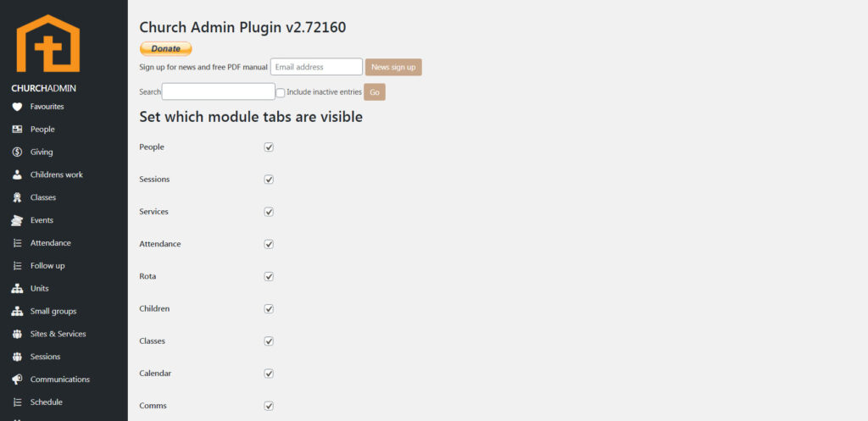The image size is (868, 421).
Task: Click the Favourites heart icon
Action: (x=17, y=107)
